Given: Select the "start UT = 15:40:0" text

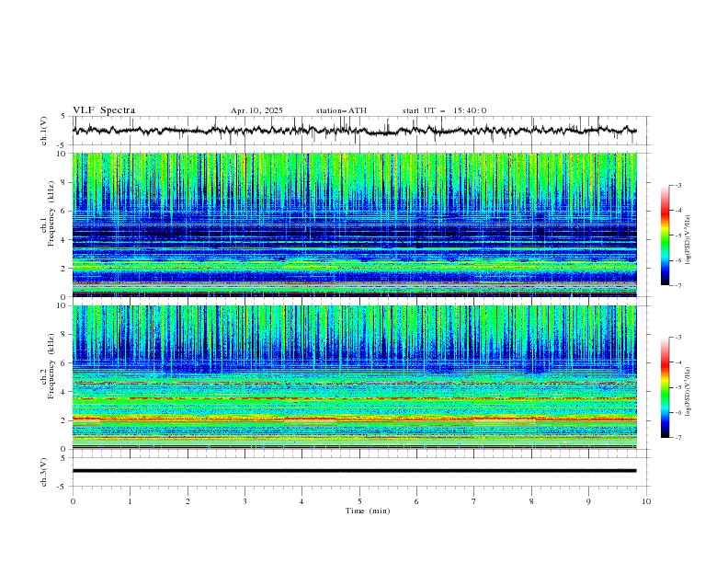Looking at the screenshot, I should (x=444, y=110).
